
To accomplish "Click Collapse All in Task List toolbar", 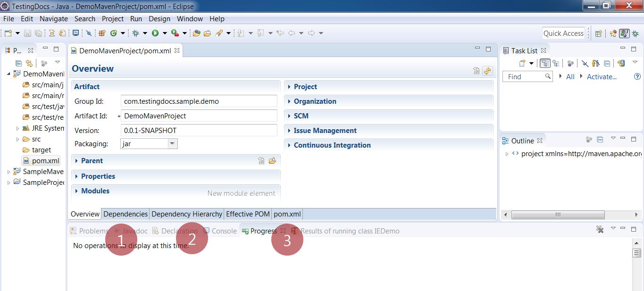I will [607, 63].
